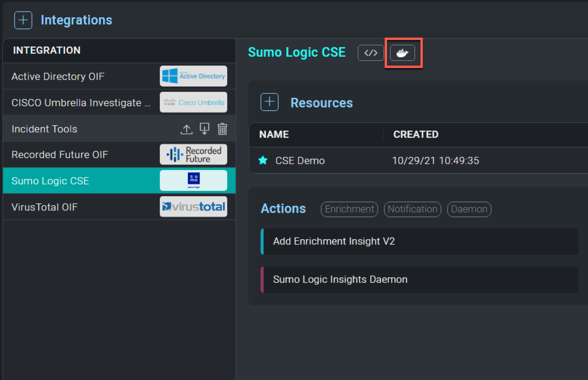Click the delete trash icon for Incident Tools
Viewport: 588px width, 380px height.
pos(222,129)
